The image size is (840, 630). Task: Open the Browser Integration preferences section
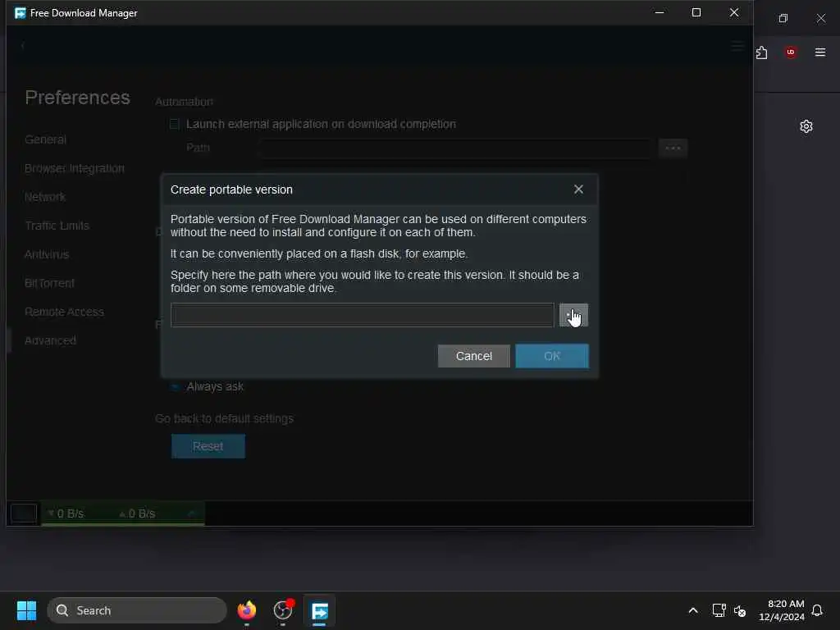[75, 168]
